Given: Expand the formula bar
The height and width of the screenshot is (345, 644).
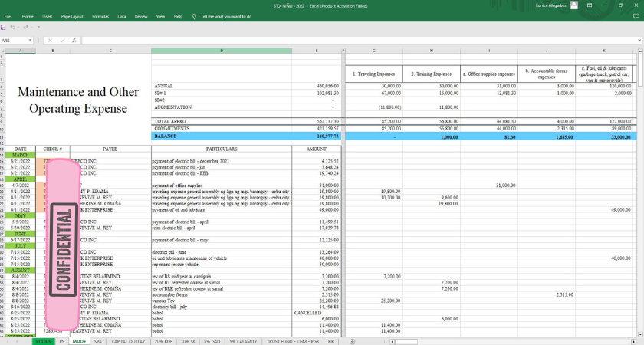Looking at the screenshot, I should click(x=639, y=40).
